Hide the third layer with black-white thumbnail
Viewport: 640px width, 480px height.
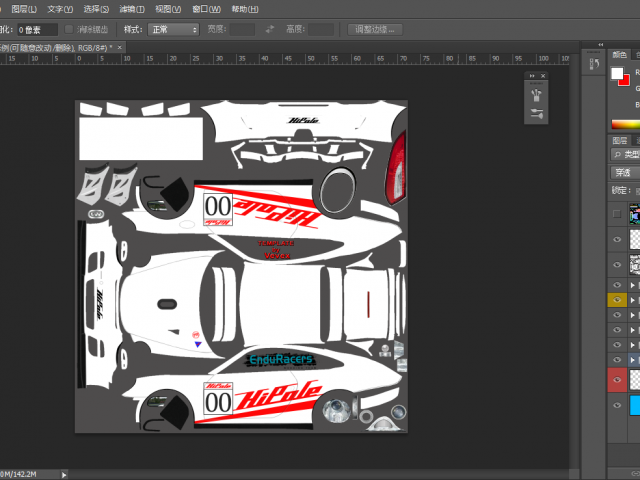[x=617, y=264]
